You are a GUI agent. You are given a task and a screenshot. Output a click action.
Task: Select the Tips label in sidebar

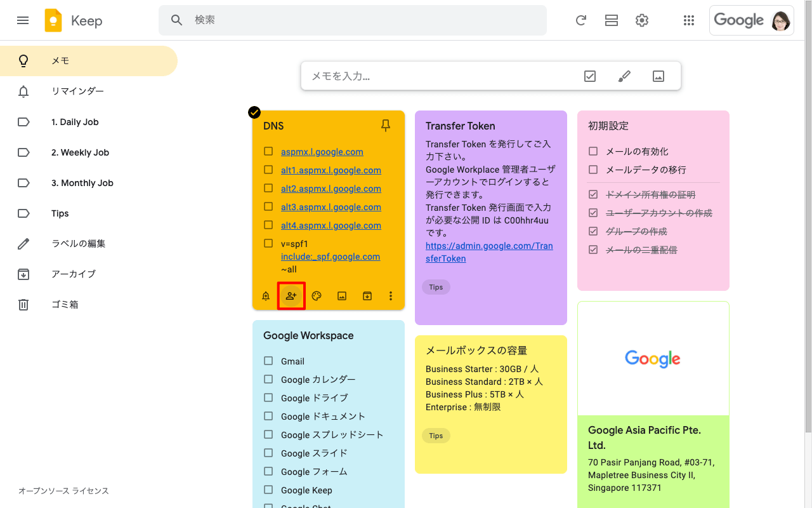(x=89, y=213)
